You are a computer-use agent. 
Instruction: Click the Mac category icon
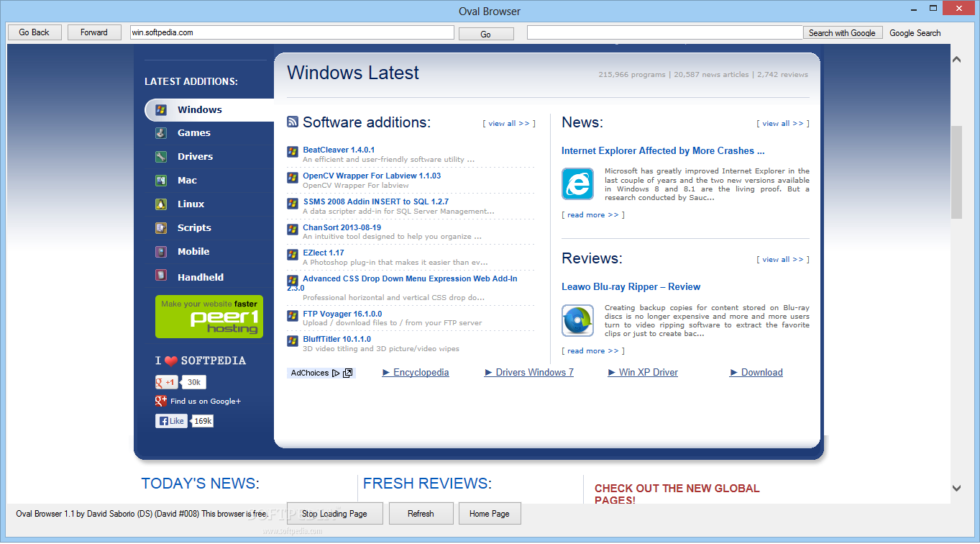point(161,181)
